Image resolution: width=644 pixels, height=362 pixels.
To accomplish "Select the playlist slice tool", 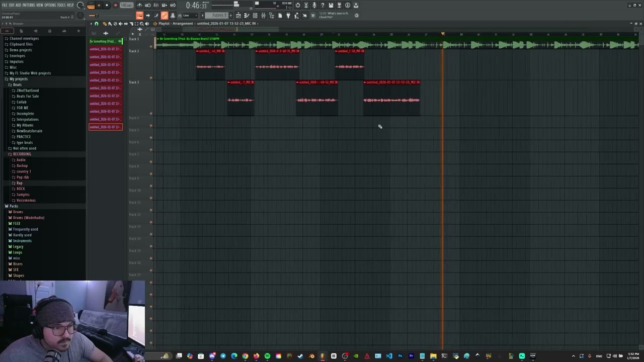I will click(131, 24).
